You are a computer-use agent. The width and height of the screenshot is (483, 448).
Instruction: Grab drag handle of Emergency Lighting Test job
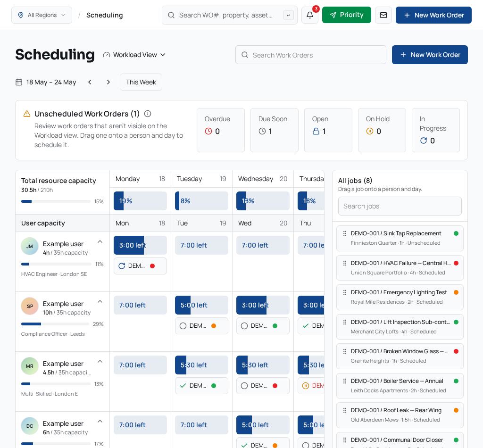[x=345, y=292]
